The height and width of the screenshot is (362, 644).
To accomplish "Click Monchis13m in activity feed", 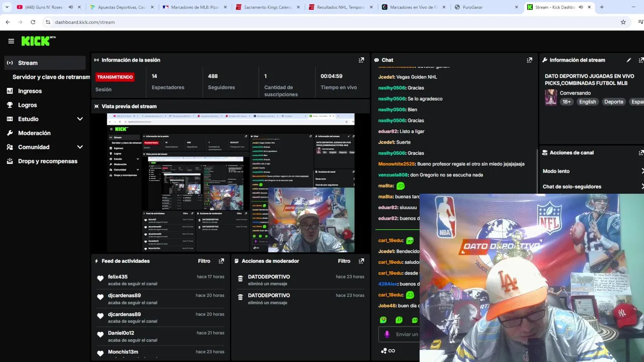I will click(x=123, y=351).
